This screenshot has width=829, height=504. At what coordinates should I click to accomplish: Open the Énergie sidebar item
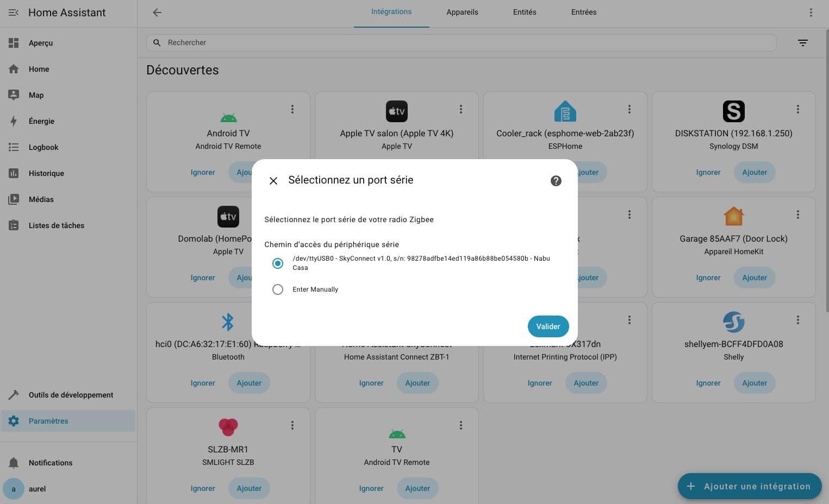pos(41,121)
